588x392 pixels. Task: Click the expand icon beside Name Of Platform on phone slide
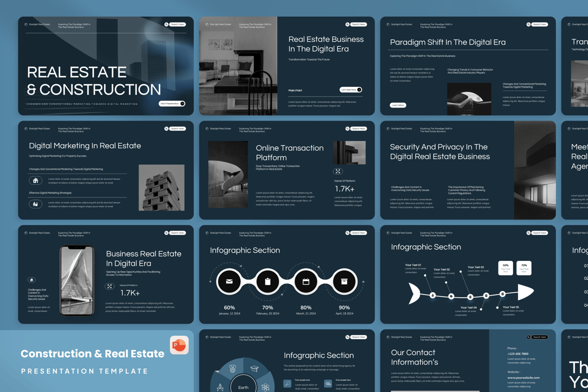pos(110,286)
